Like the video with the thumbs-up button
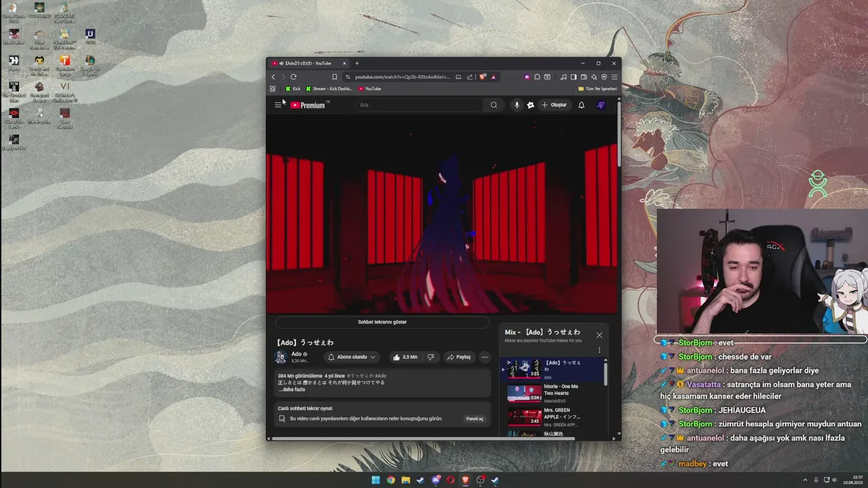Screen dimensions: 868x488 click(405, 357)
